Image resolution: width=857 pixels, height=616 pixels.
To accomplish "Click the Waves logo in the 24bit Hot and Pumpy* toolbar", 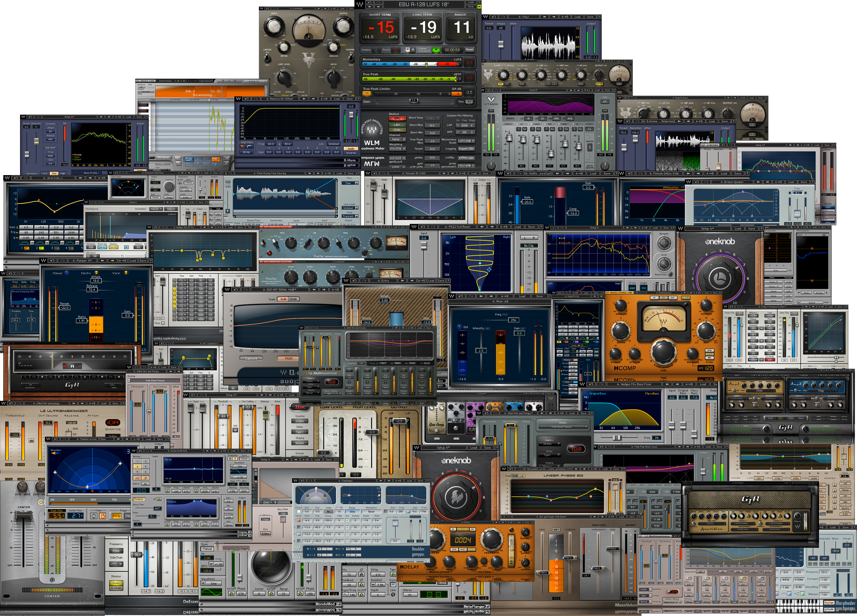I will (479, 413).
